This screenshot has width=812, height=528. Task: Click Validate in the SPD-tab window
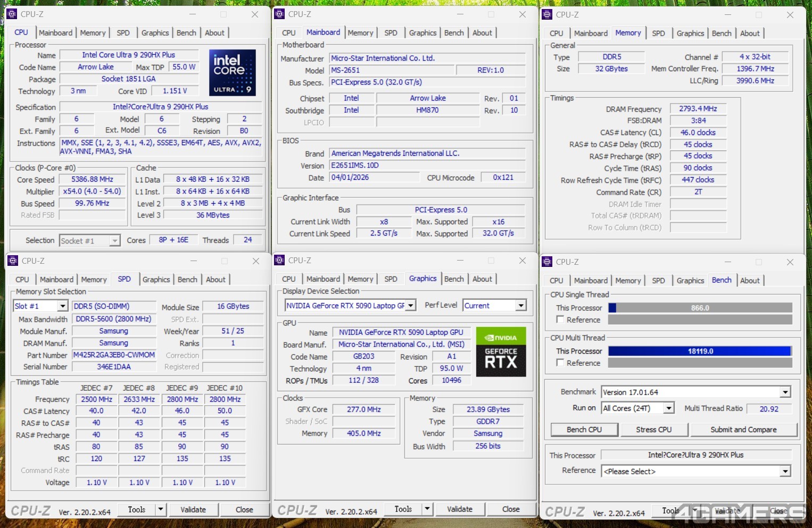(193, 509)
